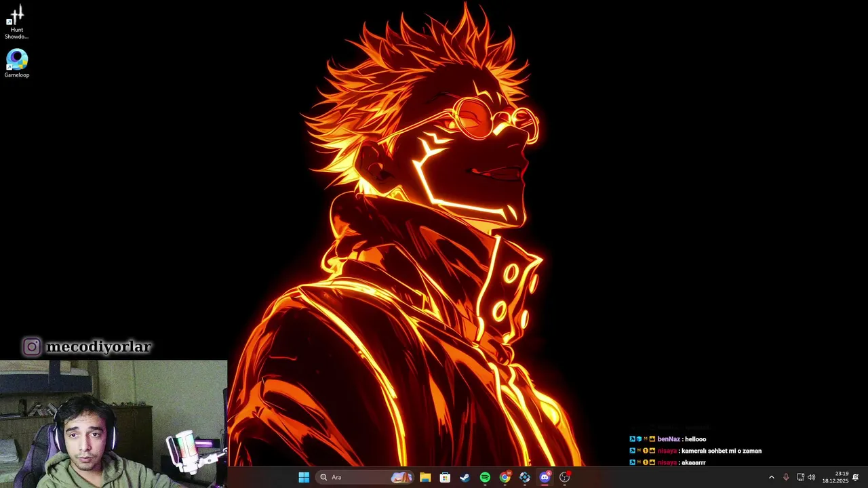Open the Windows Start menu
Image resolution: width=868 pixels, height=488 pixels.
coord(304,477)
